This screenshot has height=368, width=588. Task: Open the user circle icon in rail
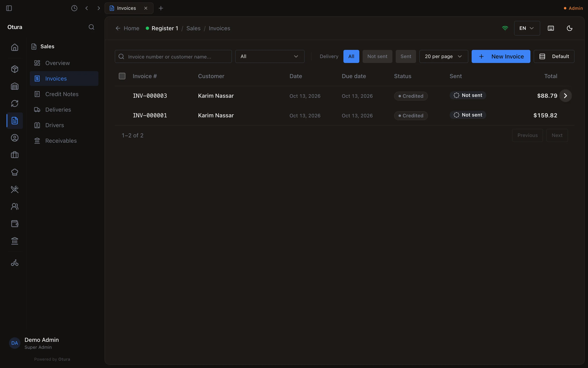15,138
